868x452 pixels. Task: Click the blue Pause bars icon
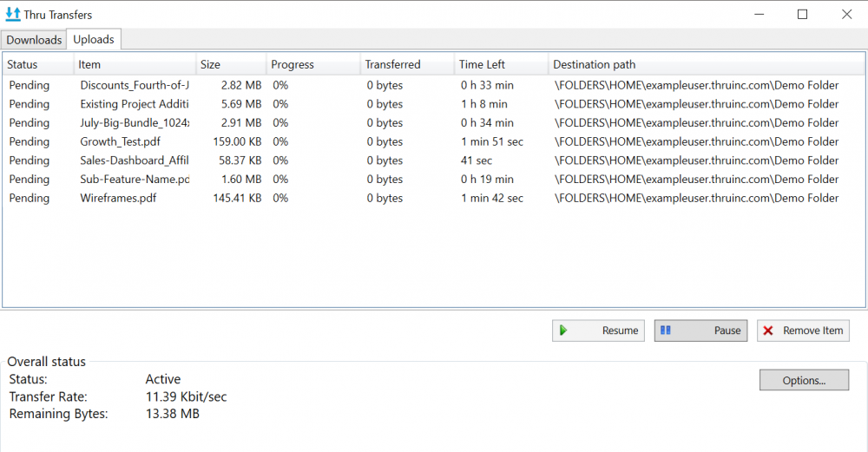[666, 331]
